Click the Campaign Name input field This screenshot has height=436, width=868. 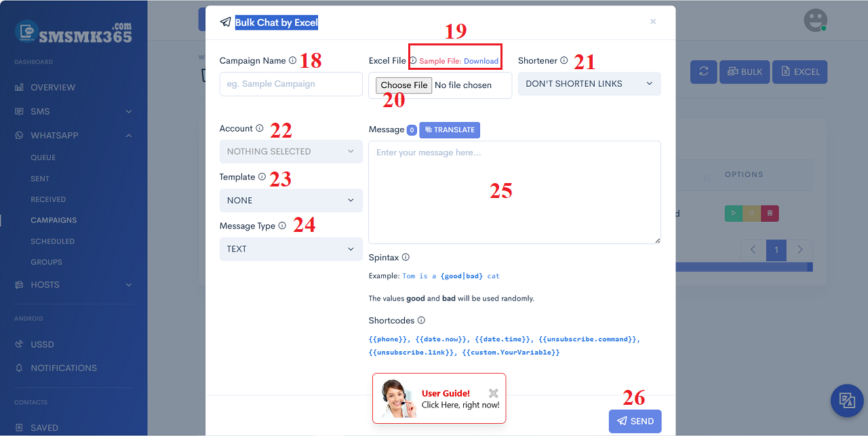[x=291, y=84]
